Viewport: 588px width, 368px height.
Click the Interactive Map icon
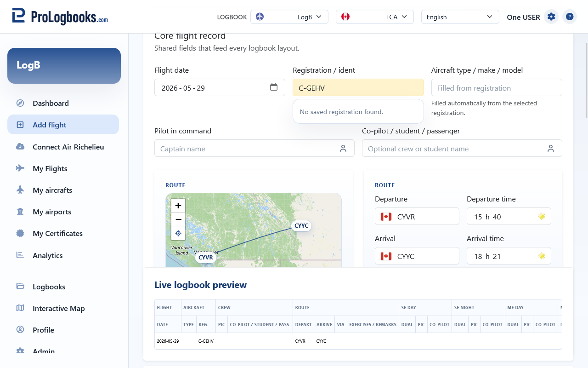coord(20,308)
